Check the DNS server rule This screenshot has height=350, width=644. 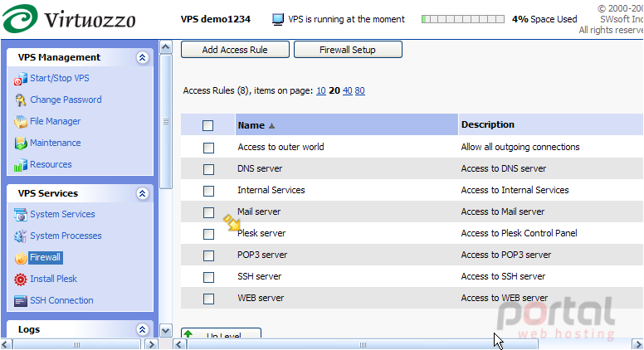tap(208, 169)
